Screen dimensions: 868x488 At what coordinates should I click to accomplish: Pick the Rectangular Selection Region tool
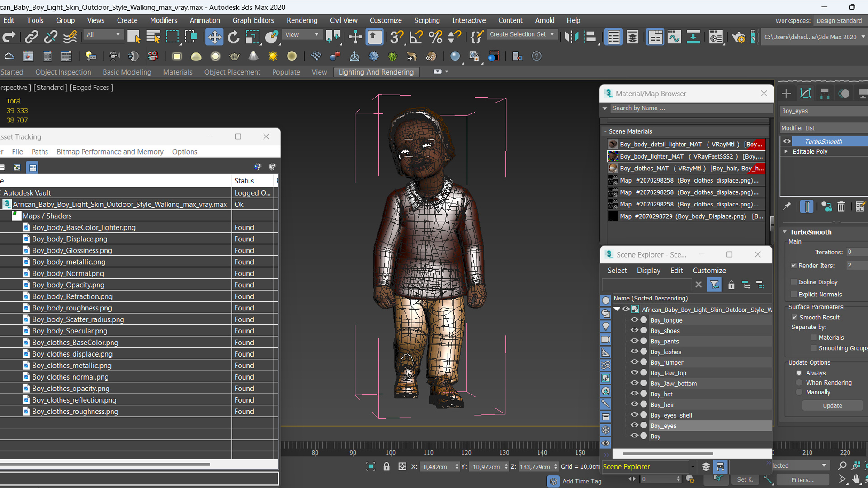[x=172, y=37]
